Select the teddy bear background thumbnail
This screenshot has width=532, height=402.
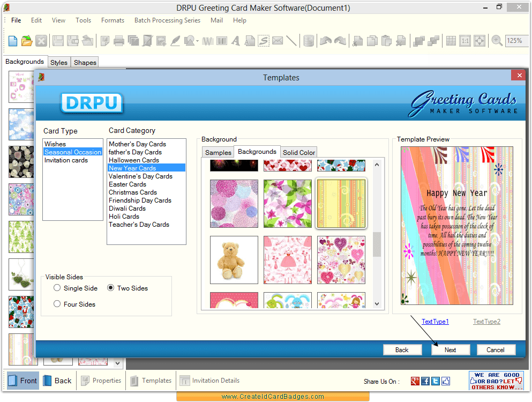234,260
